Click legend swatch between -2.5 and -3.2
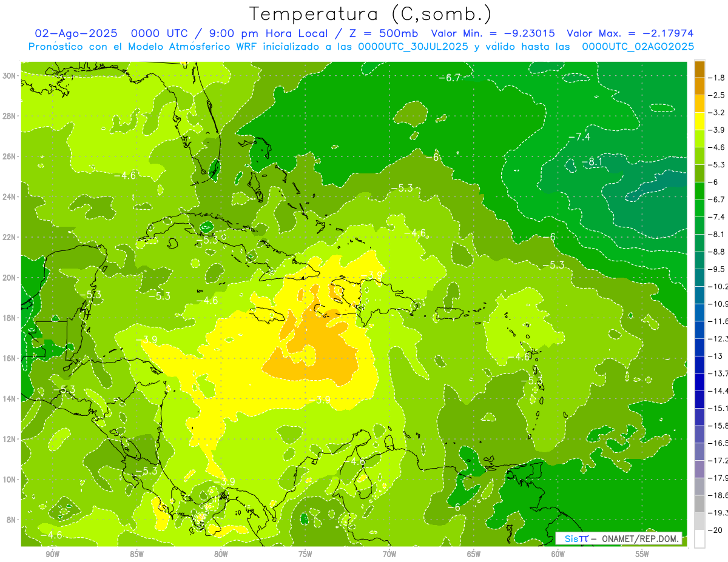This screenshot has height=562, width=728. [x=699, y=104]
